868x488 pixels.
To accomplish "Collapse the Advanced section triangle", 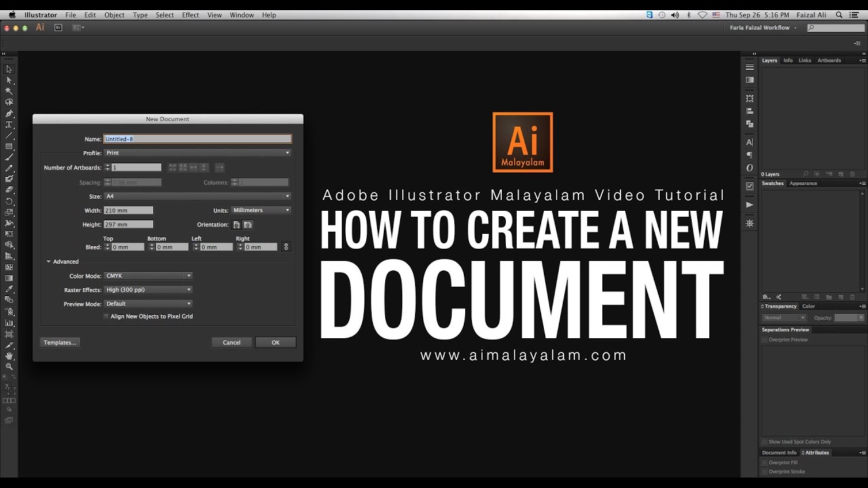I will pyautogui.click(x=49, y=262).
